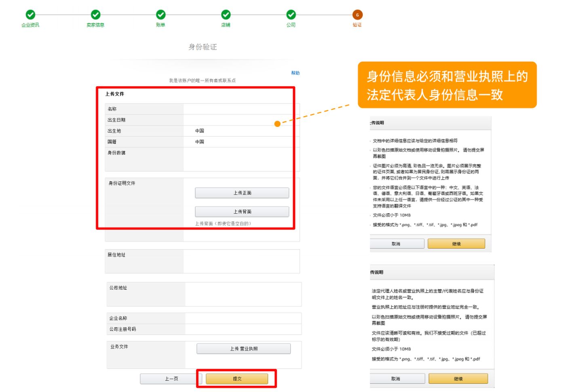This screenshot has width=582, height=392.
Task: Click 取消 in the lower instructions dialog
Action: [x=396, y=379]
